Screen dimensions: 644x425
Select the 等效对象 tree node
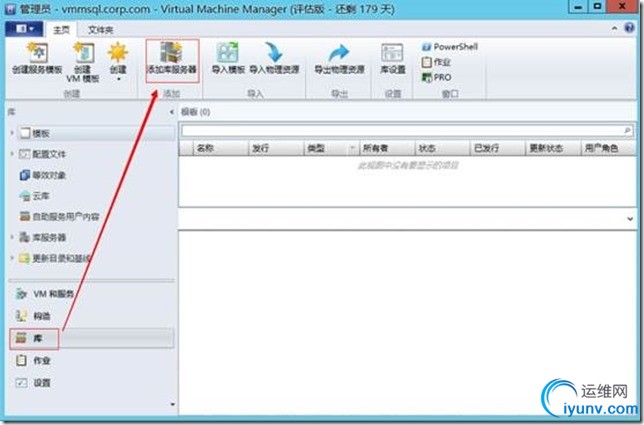[42, 175]
